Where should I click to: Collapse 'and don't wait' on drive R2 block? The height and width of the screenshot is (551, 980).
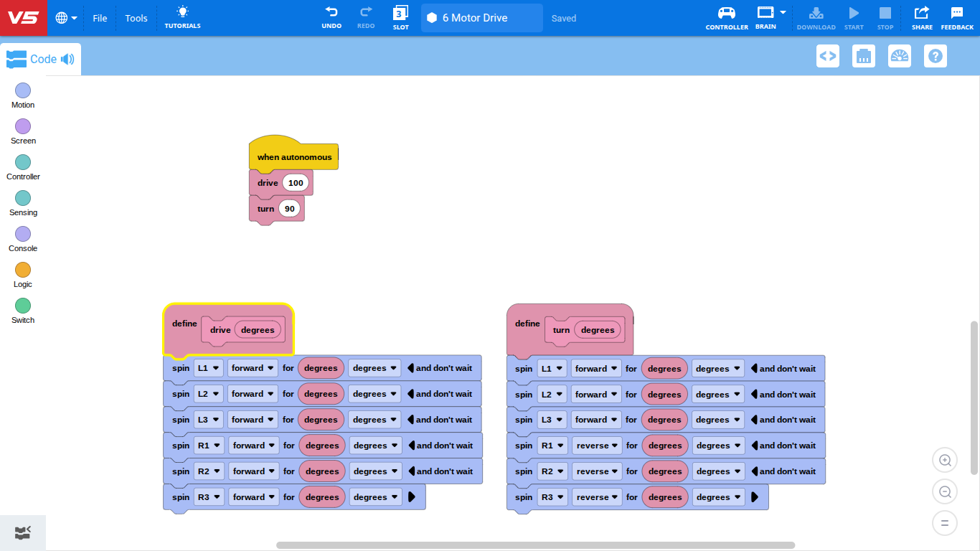tap(412, 471)
